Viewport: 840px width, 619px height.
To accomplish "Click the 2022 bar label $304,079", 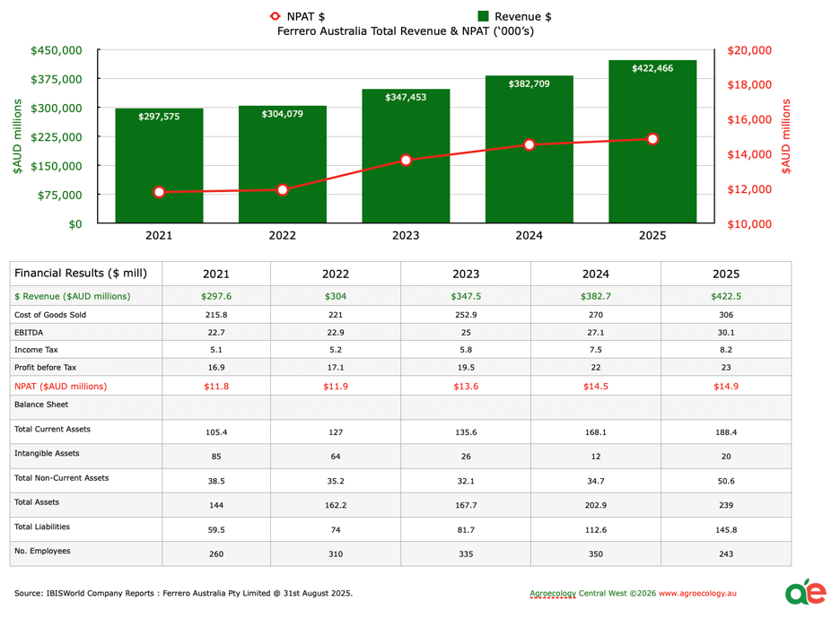I will (283, 114).
